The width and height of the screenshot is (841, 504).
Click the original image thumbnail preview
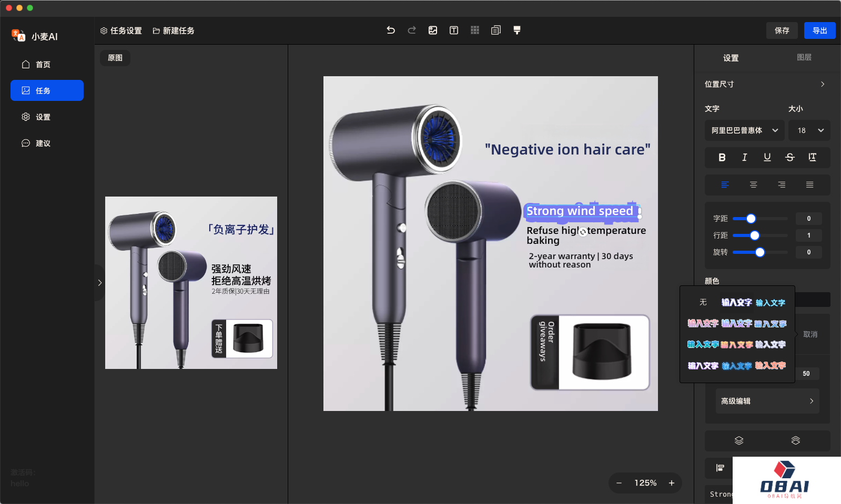coord(191,283)
